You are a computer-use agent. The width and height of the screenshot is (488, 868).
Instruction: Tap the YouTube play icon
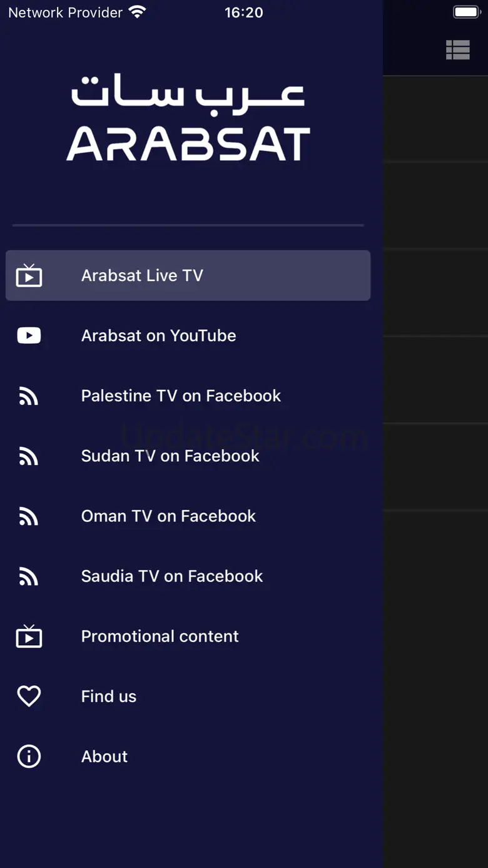click(29, 335)
